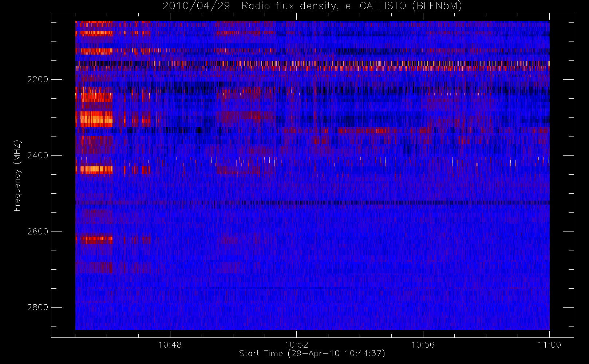Screen dimensions: 589x364
Task: Click the 2800 frequency tick label
Action: tap(37, 308)
